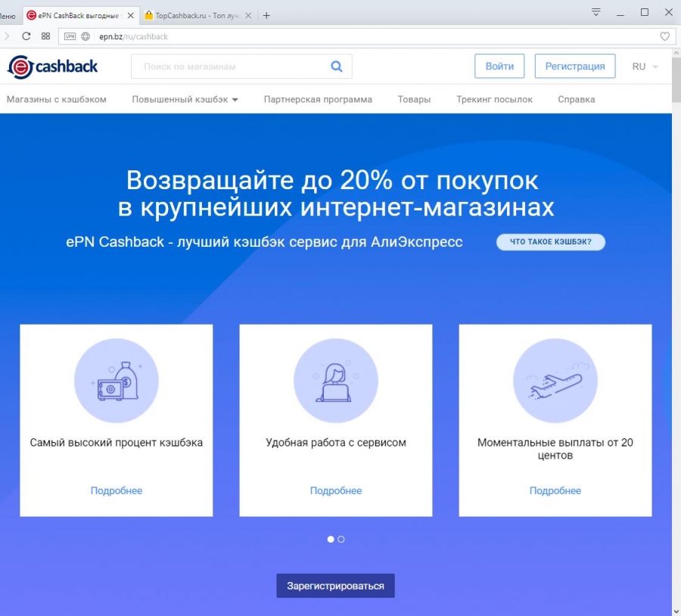Screen dimensions: 681x616
Task: Switch to the TopCashback.ru tab
Action: click(198, 16)
